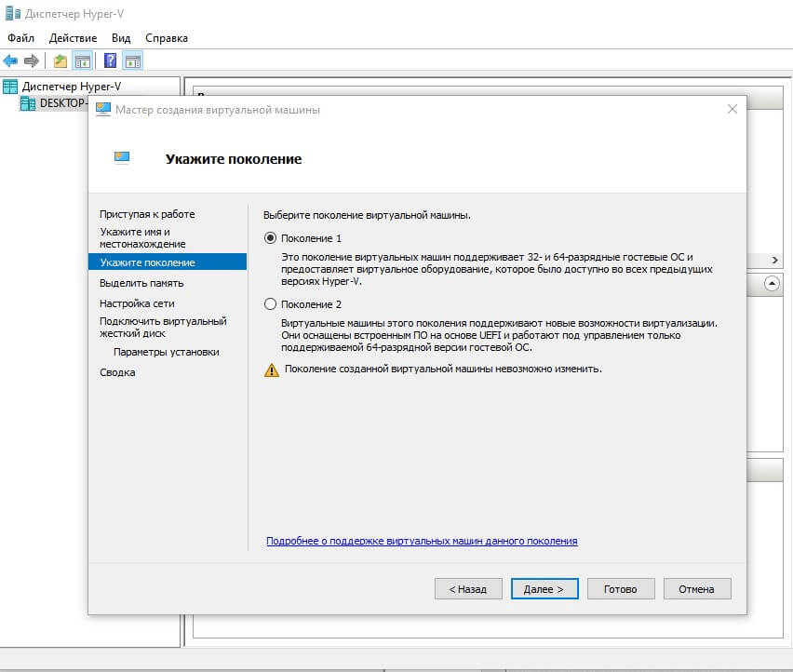Open the Help question mark toolbar icon

point(110,61)
